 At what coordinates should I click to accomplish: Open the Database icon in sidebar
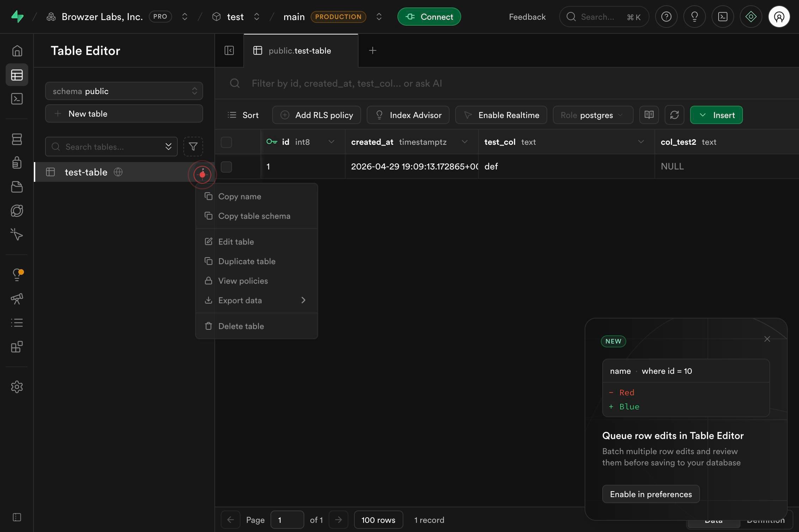[x=17, y=139]
